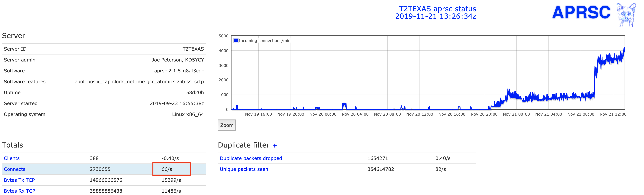Click graph axis label Nov 21 00:00
The image size is (644, 195).
516,114
